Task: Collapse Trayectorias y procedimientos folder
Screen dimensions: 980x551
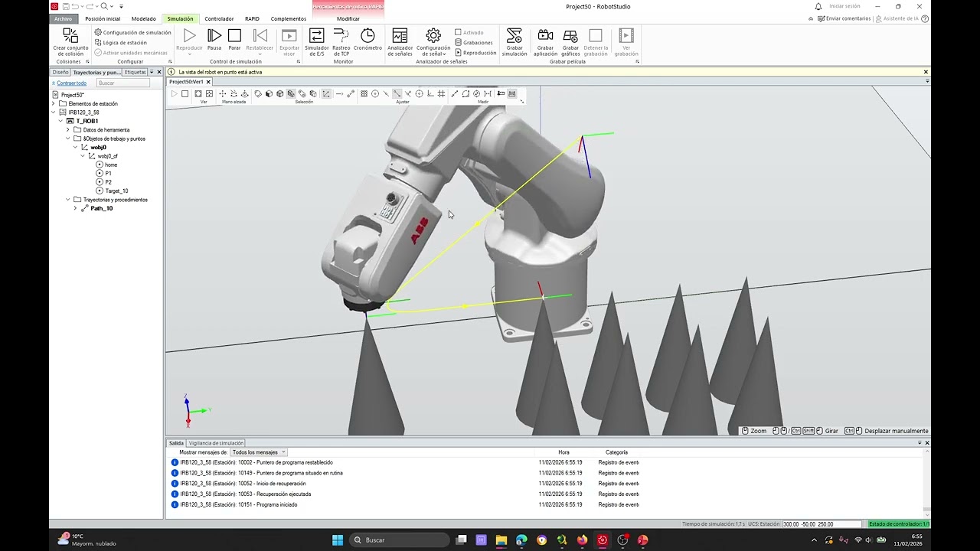Action: coord(68,200)
